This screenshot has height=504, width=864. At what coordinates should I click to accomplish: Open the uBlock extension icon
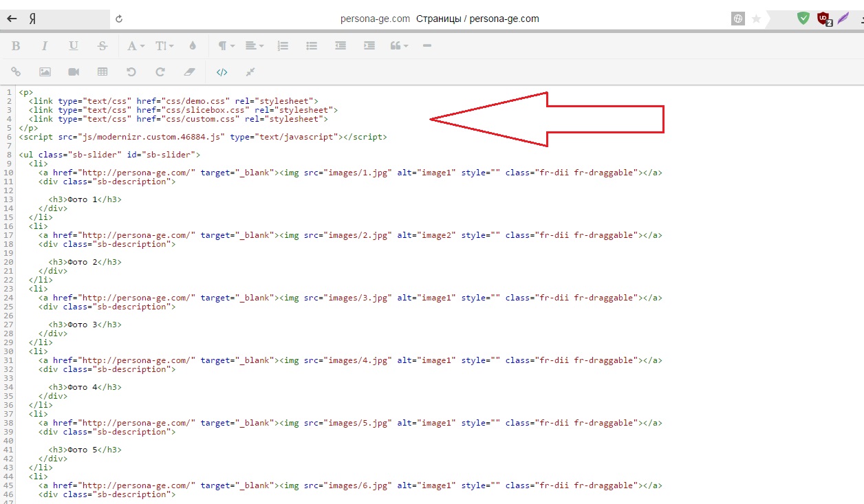click(823, 19)
